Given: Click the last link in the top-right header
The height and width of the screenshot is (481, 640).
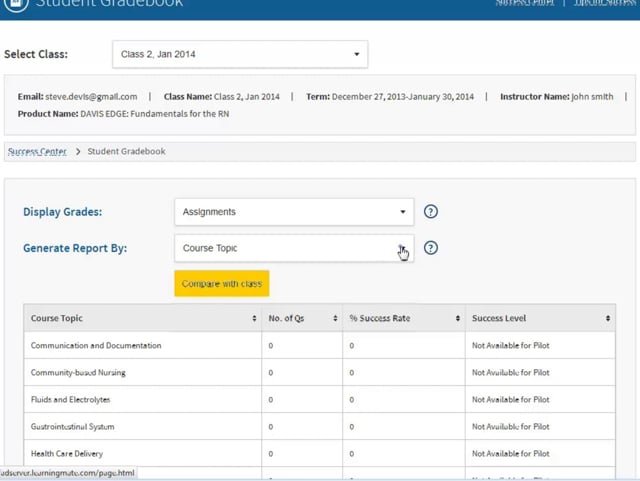Looking at the screenshot, I should 606,3.
